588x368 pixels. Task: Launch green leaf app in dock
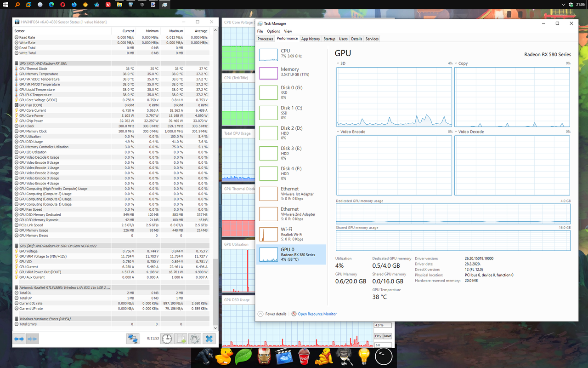click(243, 356)
